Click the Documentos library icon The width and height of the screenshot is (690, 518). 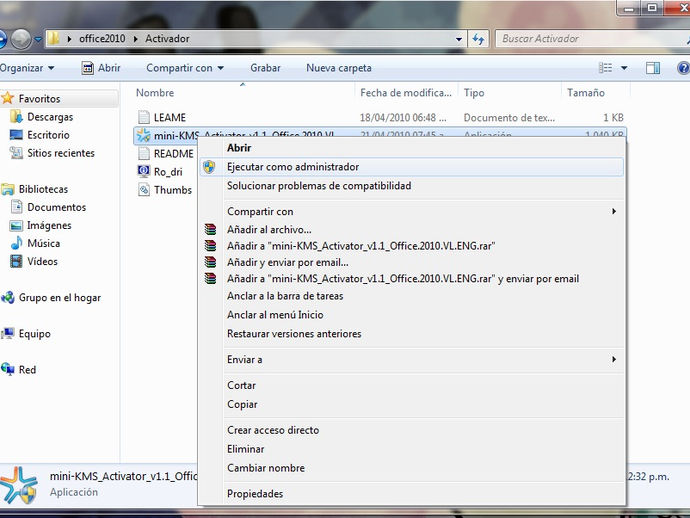tap(16, 207)
